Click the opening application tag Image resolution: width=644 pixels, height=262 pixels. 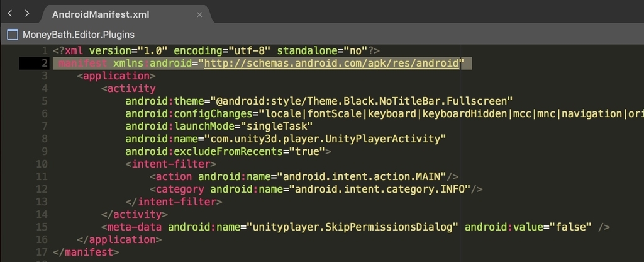[116, 76]
